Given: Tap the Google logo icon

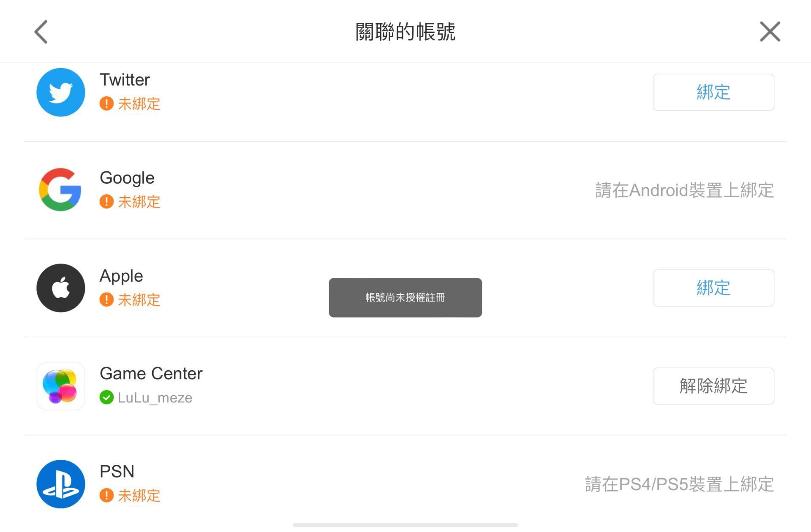Looking at the screenshot, I should pyautogui.click(x=61, y=190).
